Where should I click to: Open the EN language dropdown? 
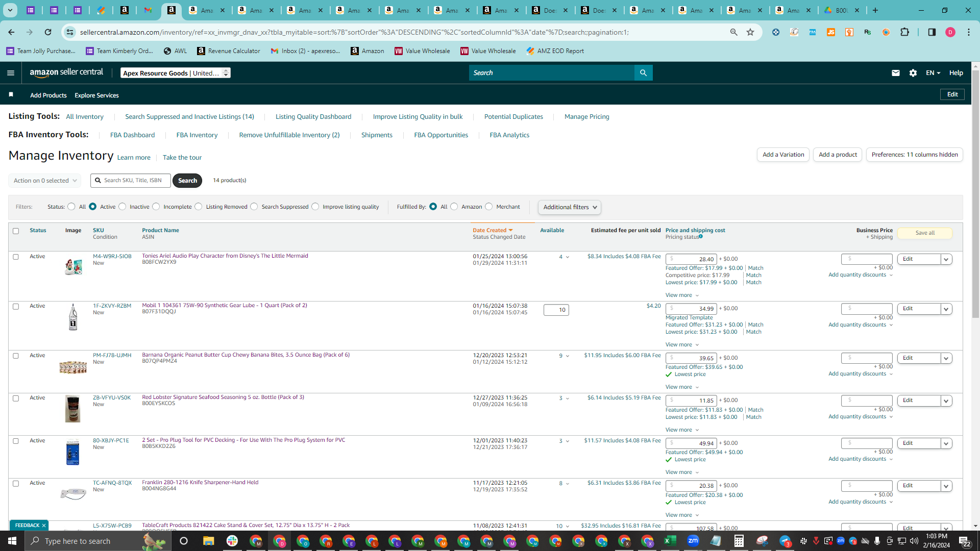[933, 73]
